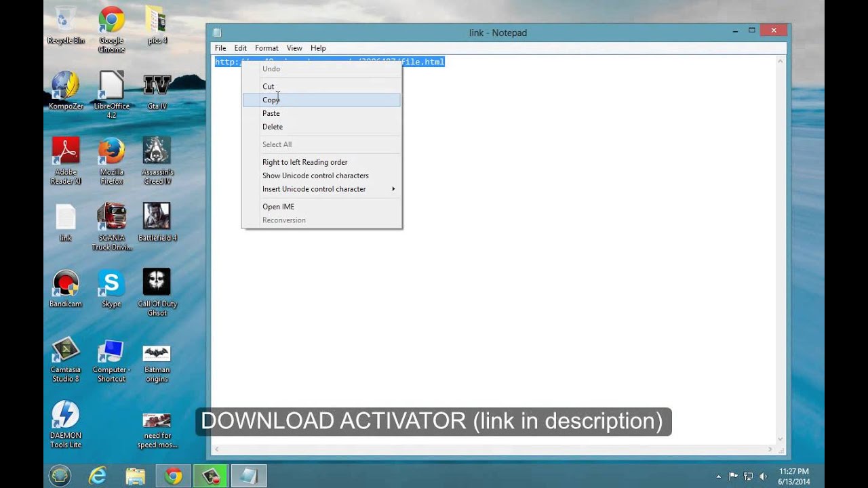The image size is (868, 488).
Task: Choose Cut from context menu
Action: (321, 86)
